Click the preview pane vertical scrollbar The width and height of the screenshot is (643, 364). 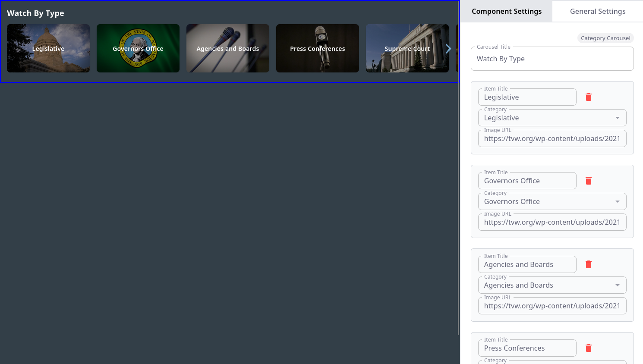pyautogui.click(x=458, y=167)
